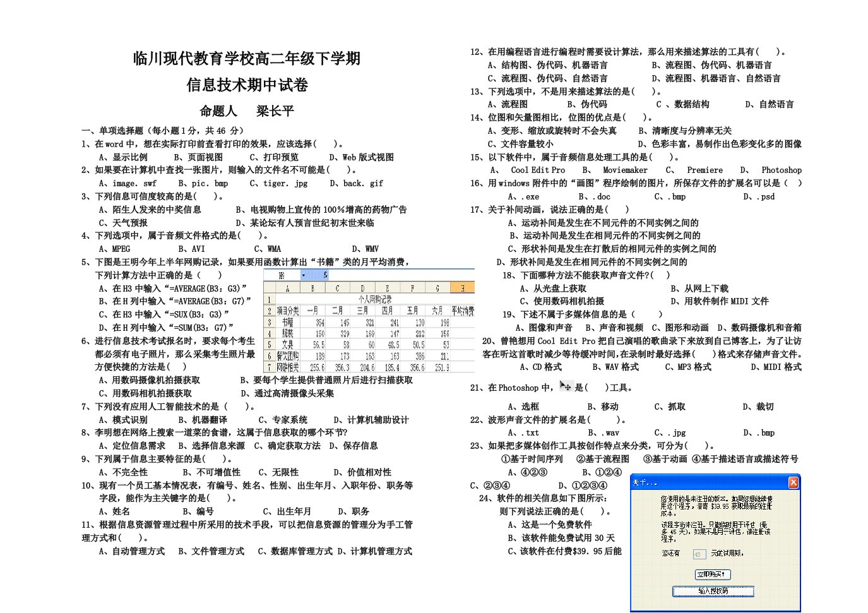The width and height of the screenshot is (868, 613).
Task: Click the 输入授权码 button in the dialog
Action: (x=713, y=591)
